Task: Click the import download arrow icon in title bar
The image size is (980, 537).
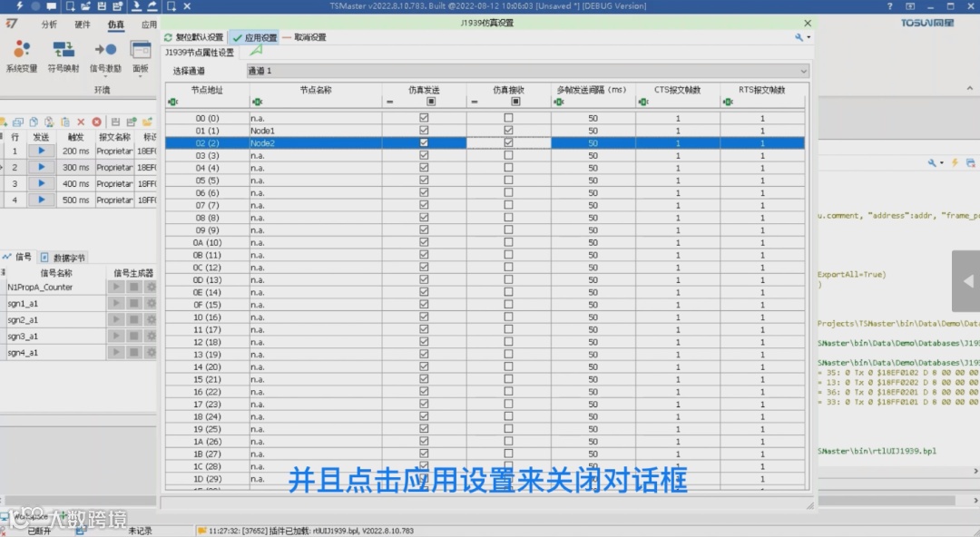Action: 136,5
